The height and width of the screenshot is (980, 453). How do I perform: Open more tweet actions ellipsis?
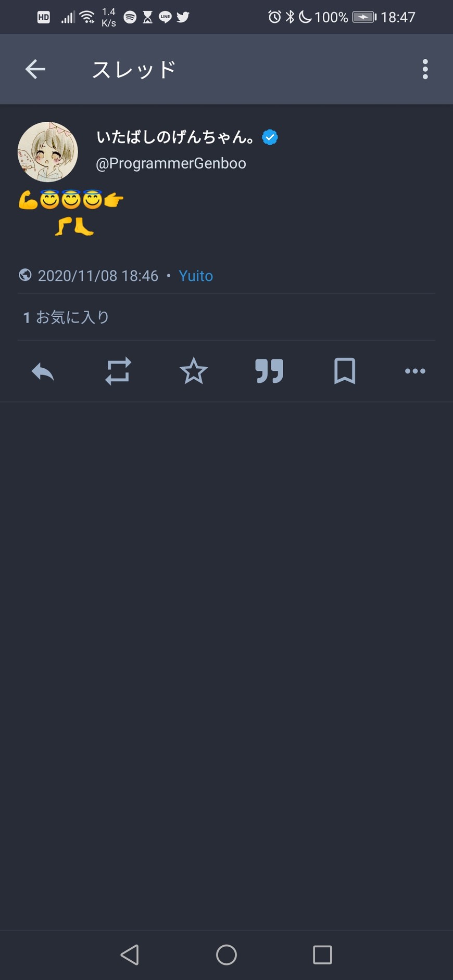(x=415, y=371)
